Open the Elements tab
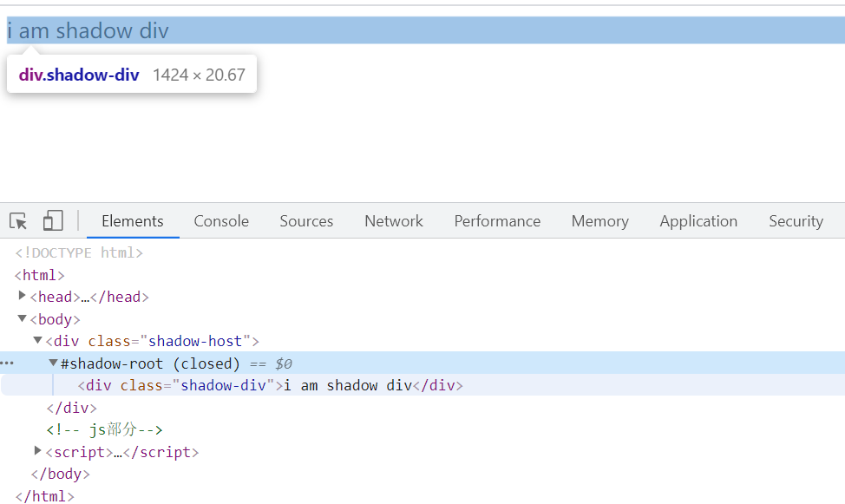Image resolution: width=845 pixels, height=504 pixels. point(133,221)
